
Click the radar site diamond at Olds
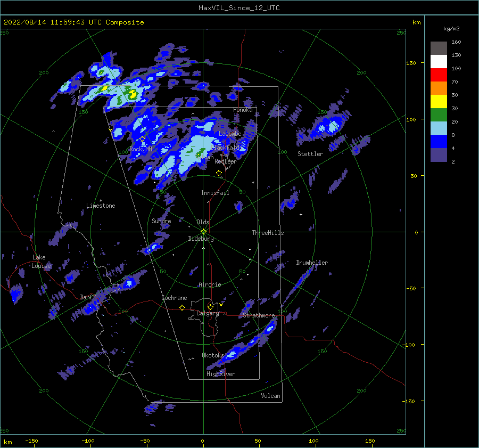pos(203,232)
